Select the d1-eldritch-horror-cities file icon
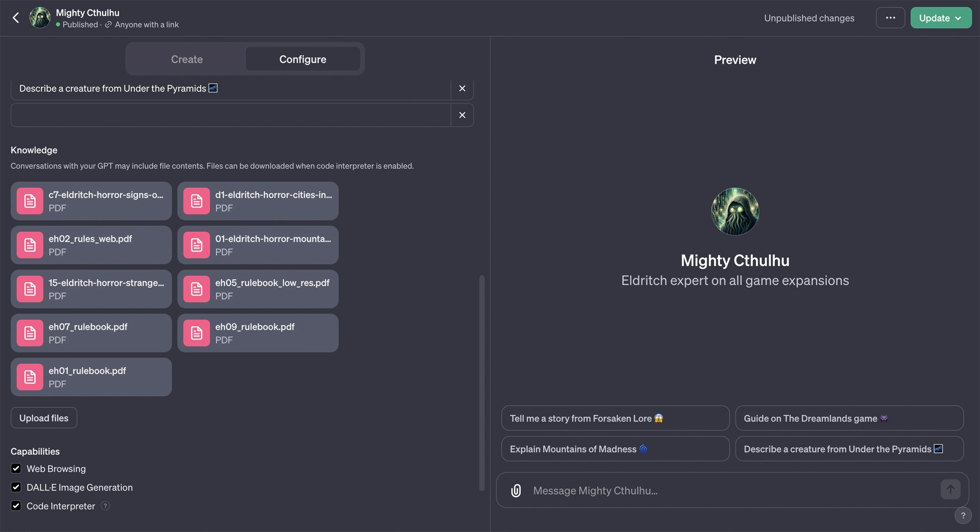Screen dimensions: 980x532 [197, 201]
